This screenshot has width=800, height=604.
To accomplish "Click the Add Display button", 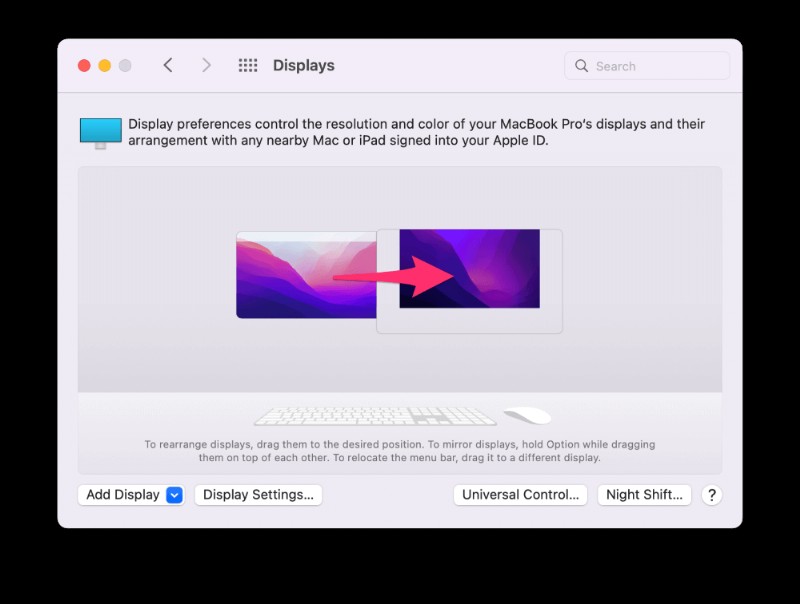I will pos(120,494).
